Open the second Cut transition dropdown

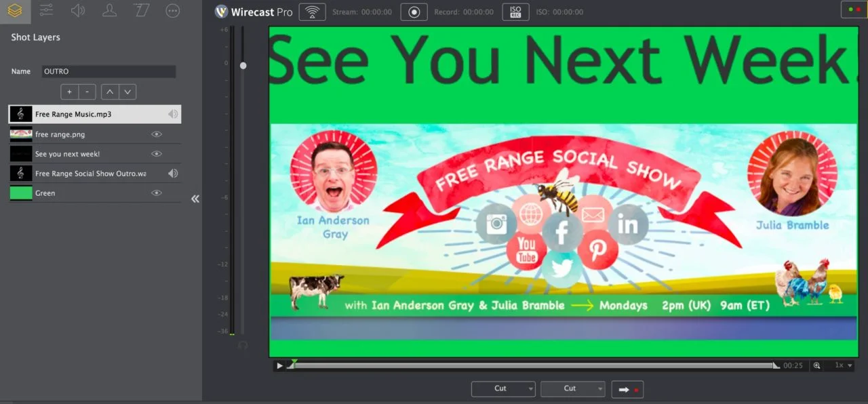pyautogui.click(x=573, y=388)
